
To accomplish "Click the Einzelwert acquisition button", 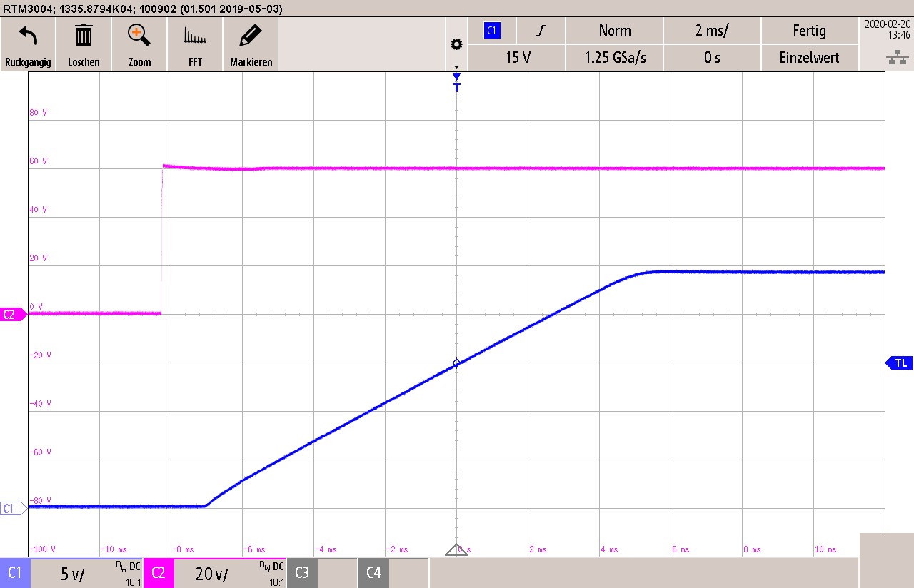I will click(810, 58).
